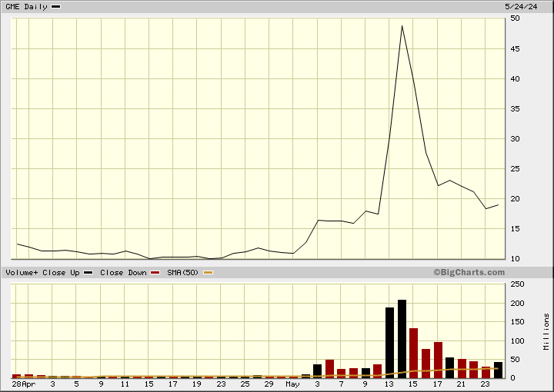Click the '19' date axis label

(x=197, y=384)
